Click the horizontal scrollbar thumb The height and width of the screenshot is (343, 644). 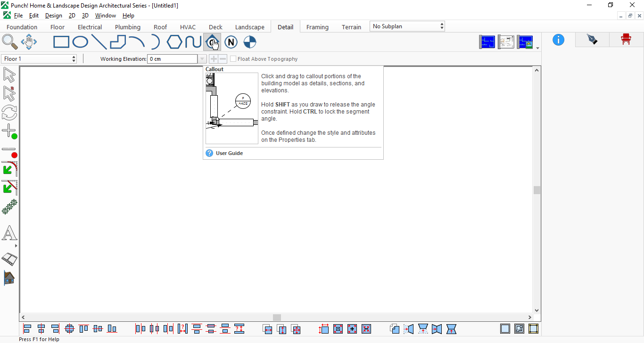coord(277,318)
